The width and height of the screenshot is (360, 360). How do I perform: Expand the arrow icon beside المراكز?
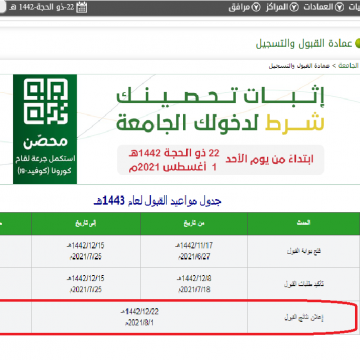[294, 7]
